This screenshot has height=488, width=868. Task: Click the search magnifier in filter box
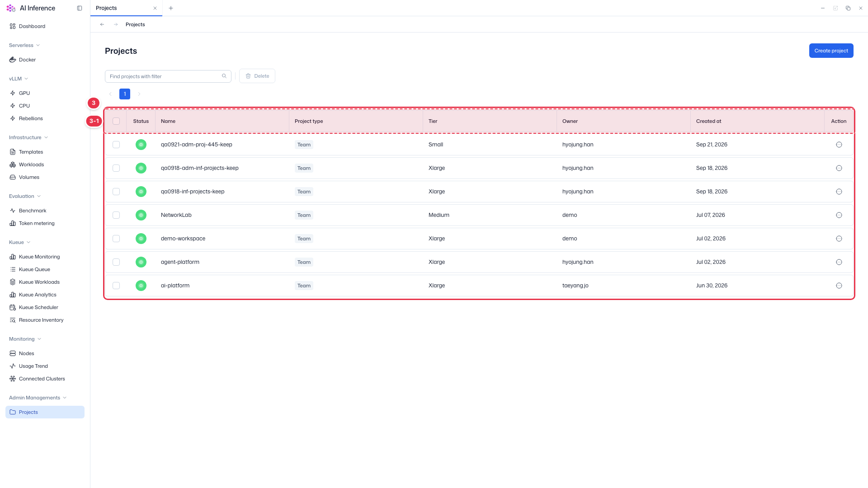pyautogui.click(x=224, y=76)
